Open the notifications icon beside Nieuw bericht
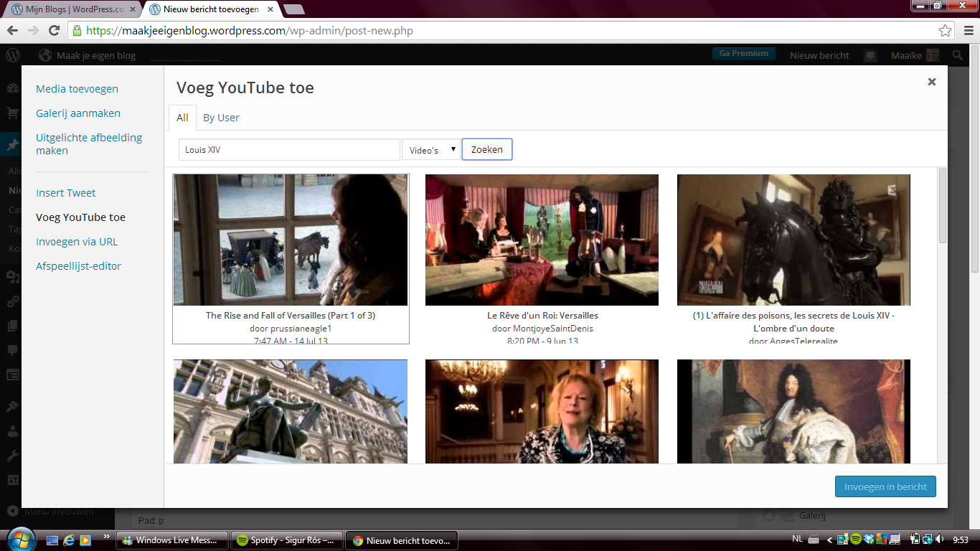This screenshot has width=980, height=551. click(870, 55)
